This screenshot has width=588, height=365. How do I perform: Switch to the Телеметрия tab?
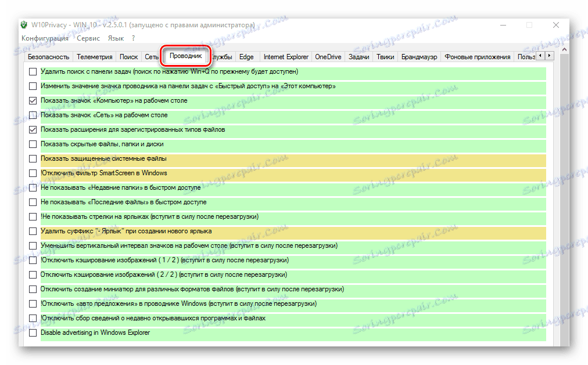(95, 56)
